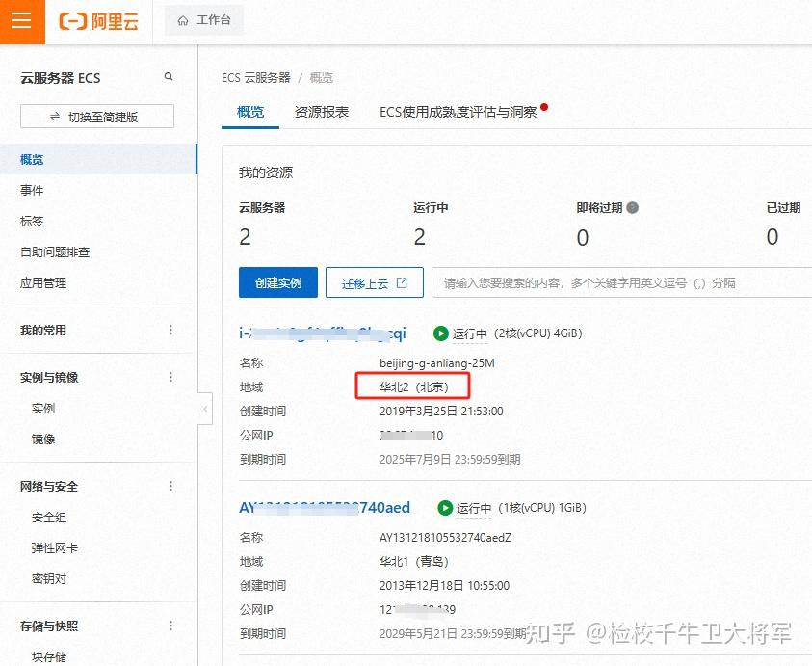Click the ECS 云服务器 breadcrumb
The height and width of the screenshot is (666, 812).
pos(255,78)
